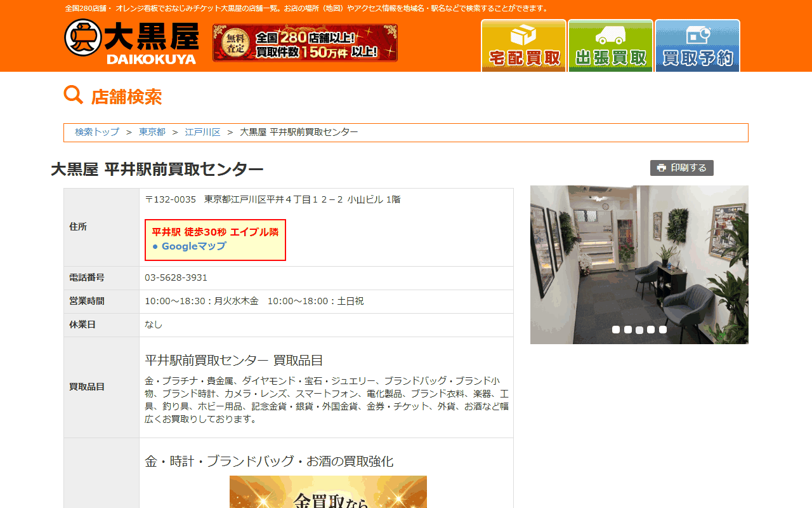The height and width of the screenshot is (508, 812).
Task: Open the 出張買取 on-site purchase button
Action: tap(610, 46)
